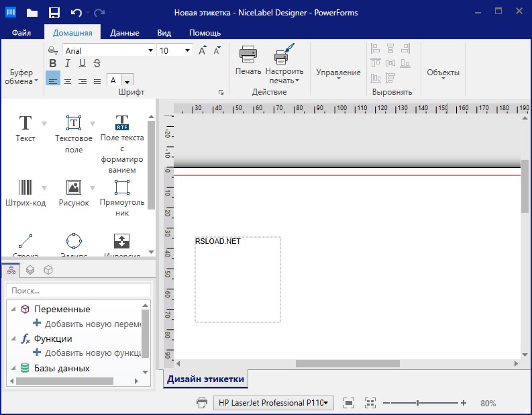Select the Picture (Рисунок) tool
This screenshot has height=415, width=532.
74,192
